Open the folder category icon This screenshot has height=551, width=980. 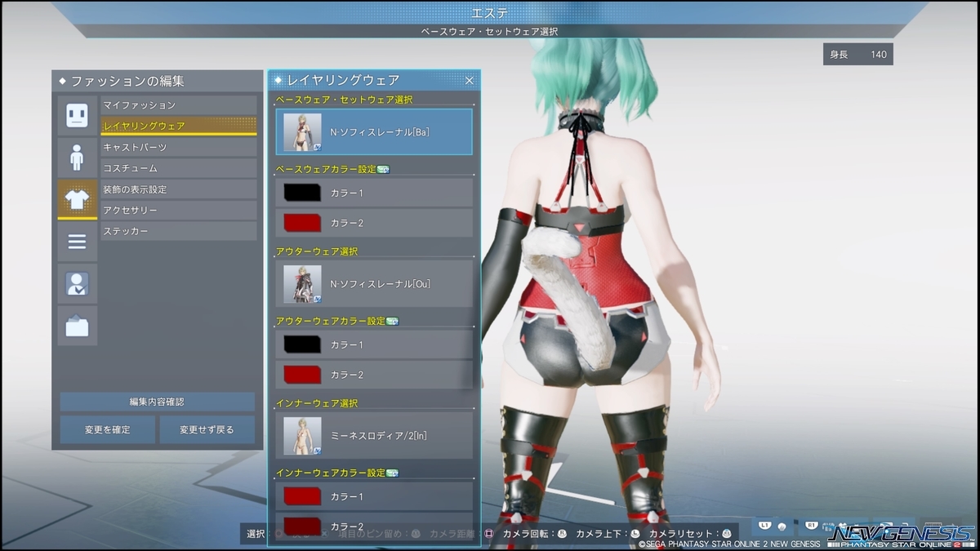(77, 326)
